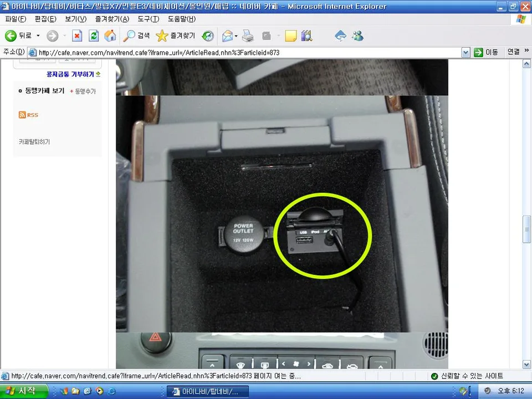Image resolution: width=532 pixels, height=399 pixels.
Task: Go back with the 뒤로 button
Action: [18, 35]
